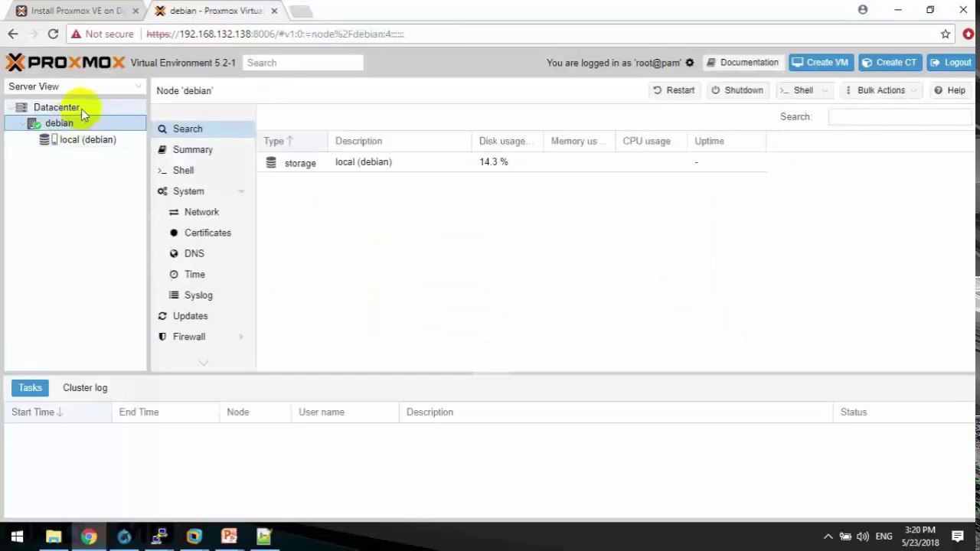Select Datacenter in resource tree
The width and height of the screenshot is (980, 551).
[57, 107]
